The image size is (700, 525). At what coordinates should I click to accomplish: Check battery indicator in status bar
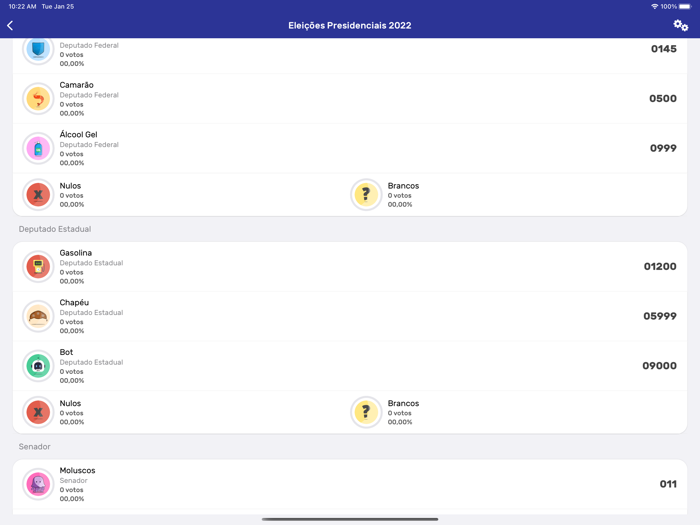click(685, 6)
